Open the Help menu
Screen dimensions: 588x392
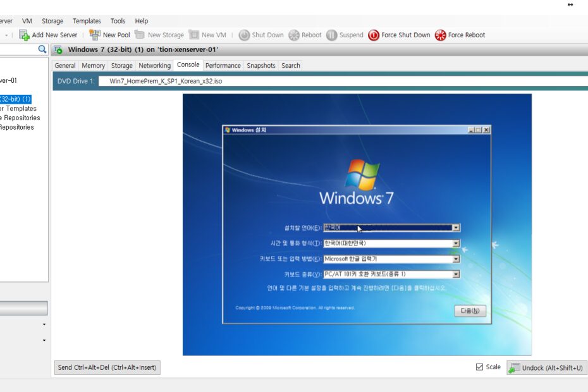tap(142, 21)
